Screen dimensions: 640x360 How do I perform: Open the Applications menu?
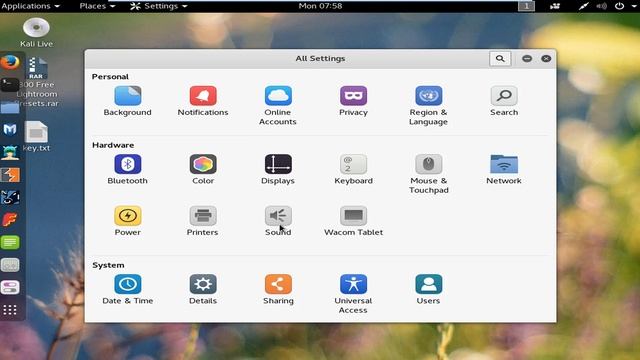[31, 6]
